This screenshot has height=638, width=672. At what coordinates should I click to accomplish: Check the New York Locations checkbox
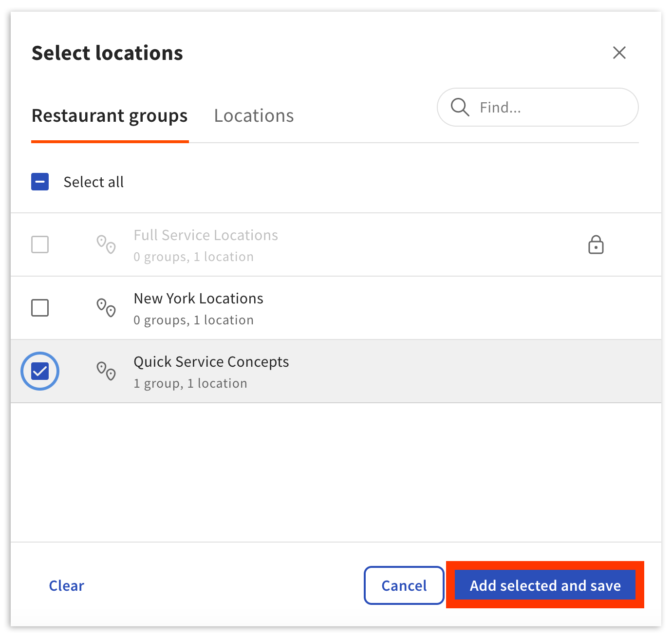point(40,308)
